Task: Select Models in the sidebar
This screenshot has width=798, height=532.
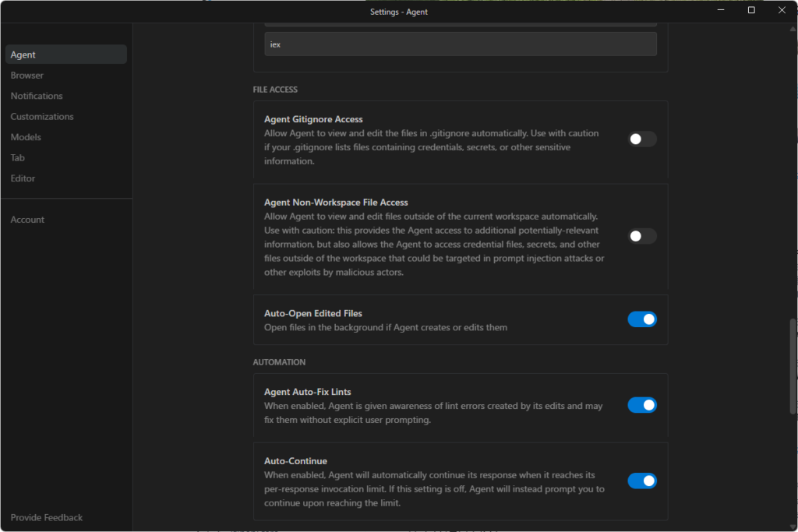Action: coord(26,137)
